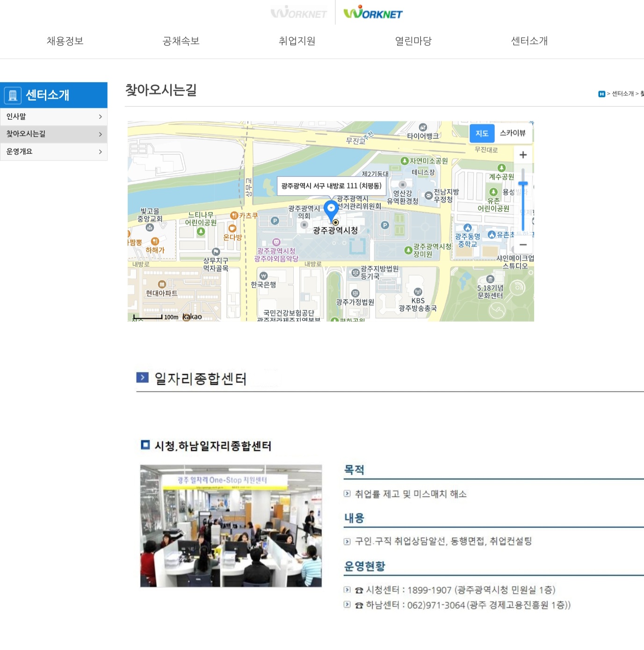Click the colored WORKNET logo

click(373, 13)
